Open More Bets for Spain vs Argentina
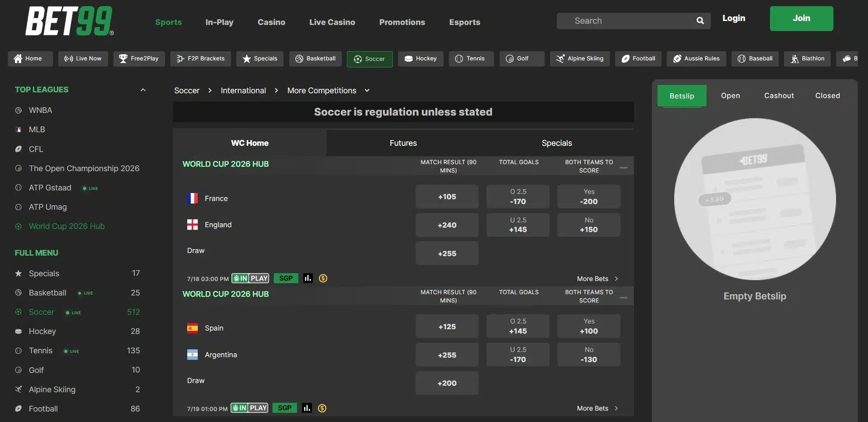Screen dimensions: 868x422 [x=598, y=408]
